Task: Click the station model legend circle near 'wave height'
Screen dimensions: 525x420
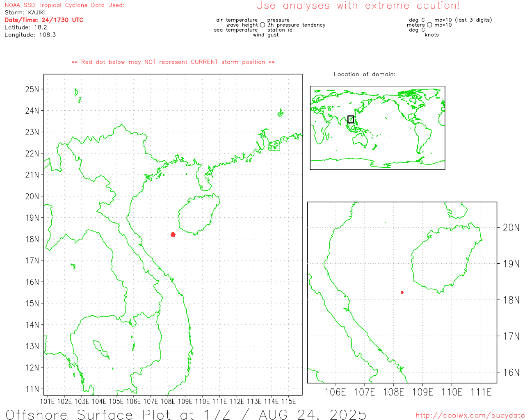Action: click(262, 25)
